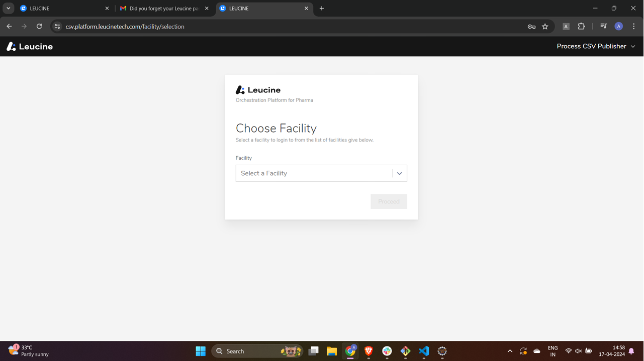The width and height of the screenshot is (644, 361).
Task: Open the Extensions puzzle-piece menu
Action: (581, 27)
